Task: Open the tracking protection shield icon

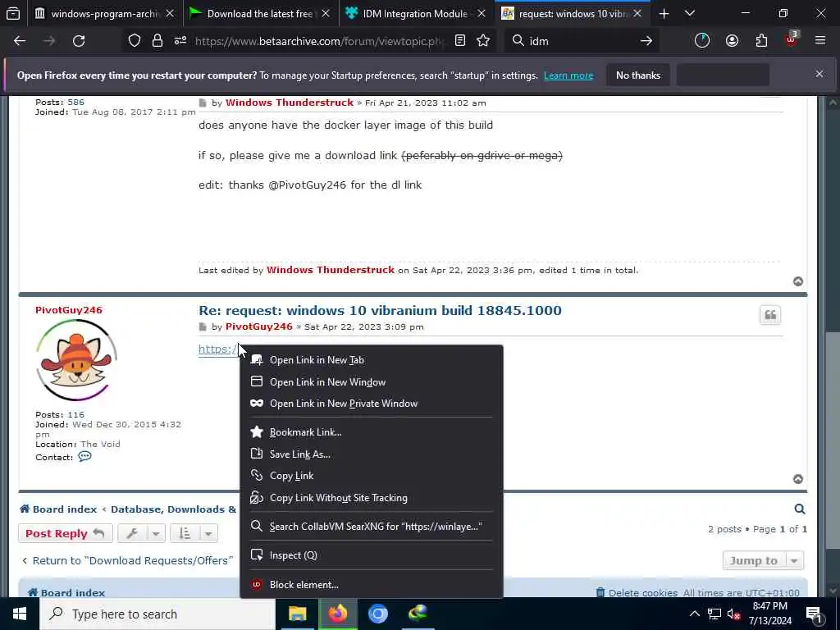Action: (135, 41)
